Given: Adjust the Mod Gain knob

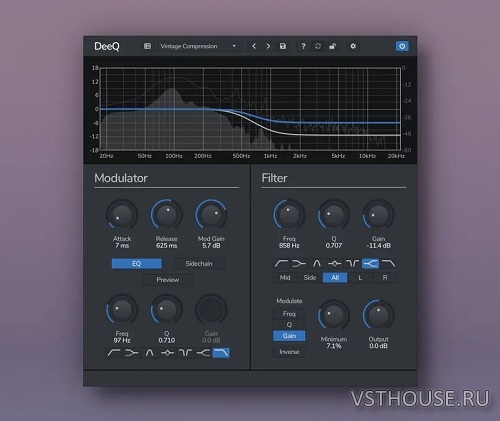Looking at the screenshot, I should pyautogui.click(x=211, y=215).
